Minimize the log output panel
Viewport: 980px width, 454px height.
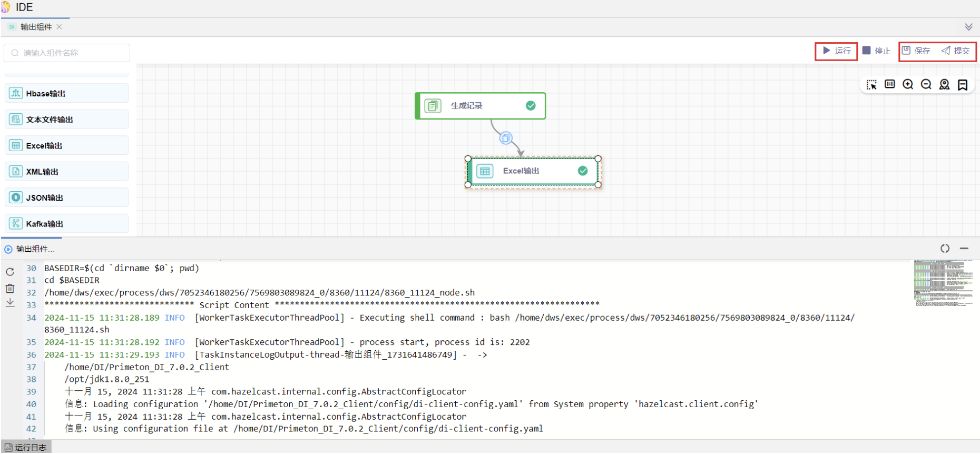coord(964,249)
